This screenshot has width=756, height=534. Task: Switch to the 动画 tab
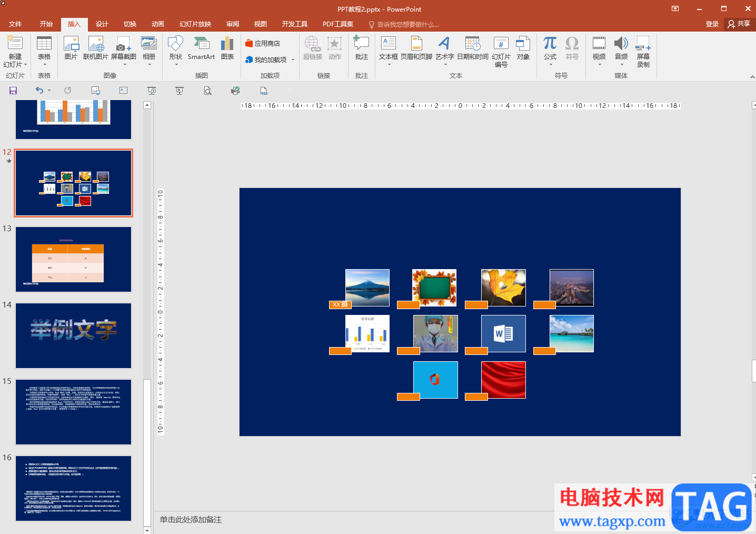tap(158, 24)
